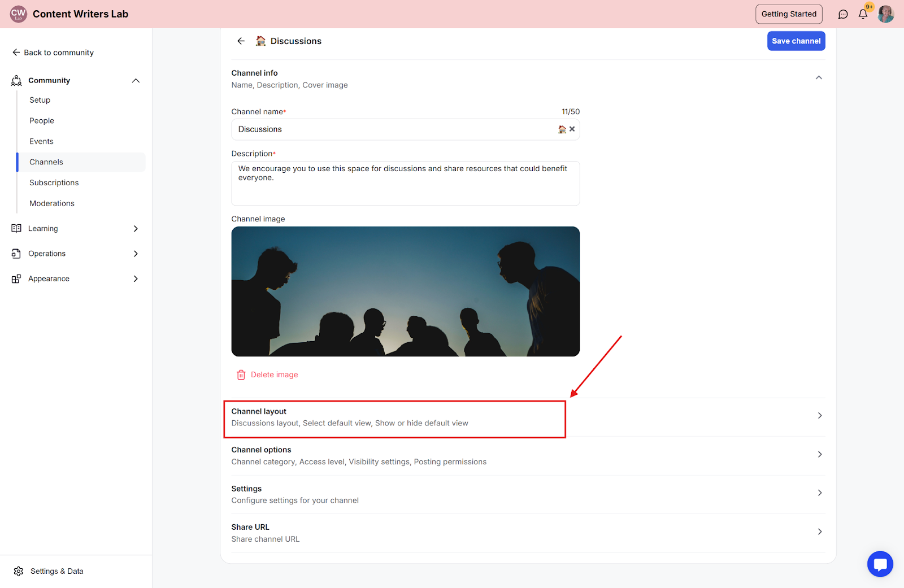Expand the Channel options section chevron
904x588 pixels.
pos(820,454)
